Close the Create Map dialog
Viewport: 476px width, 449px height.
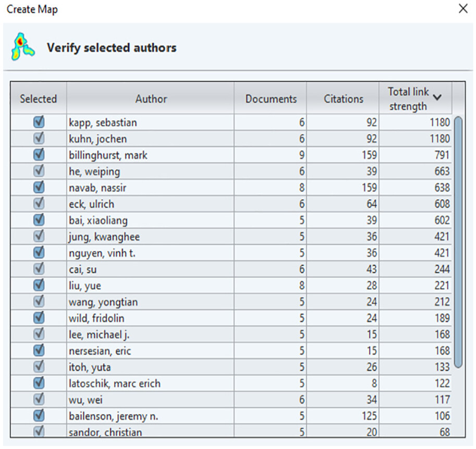point(462,9)
